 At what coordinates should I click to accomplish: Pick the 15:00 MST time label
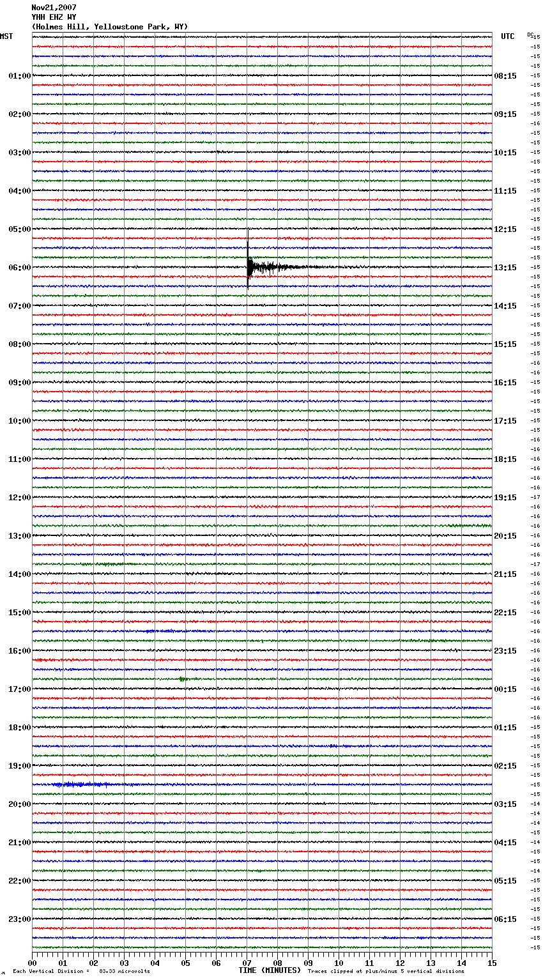19,613
